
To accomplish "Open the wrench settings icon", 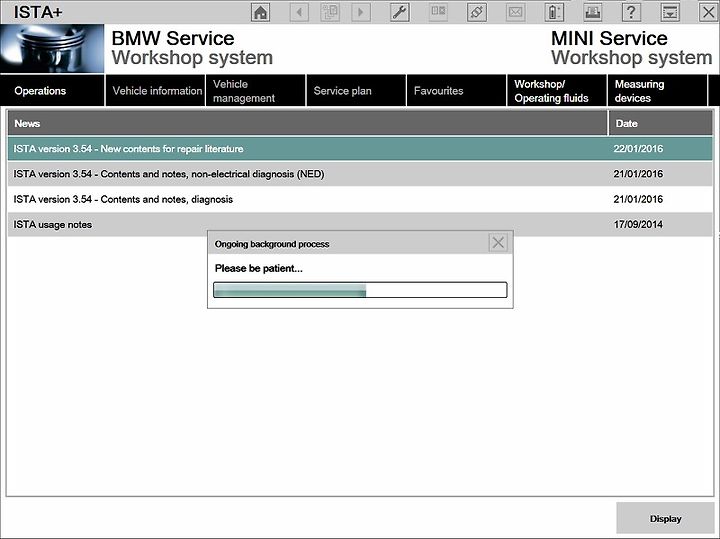I will 400,12.
